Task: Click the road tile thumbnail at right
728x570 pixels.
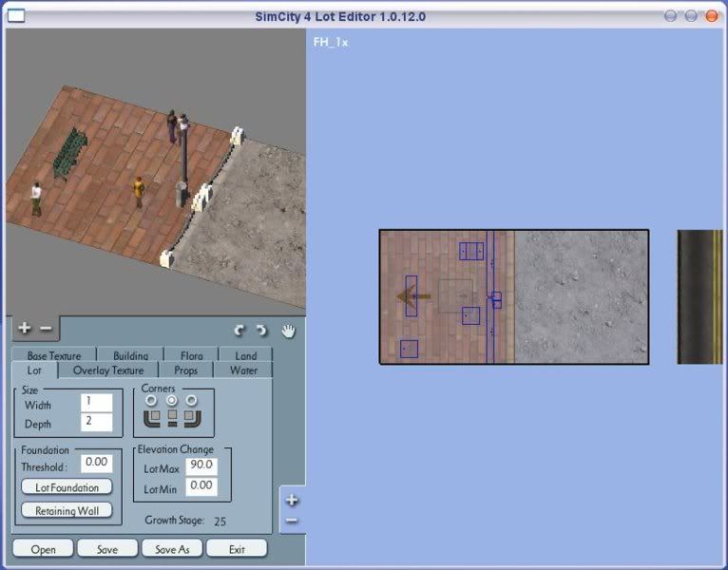Action: coord(700,297)
